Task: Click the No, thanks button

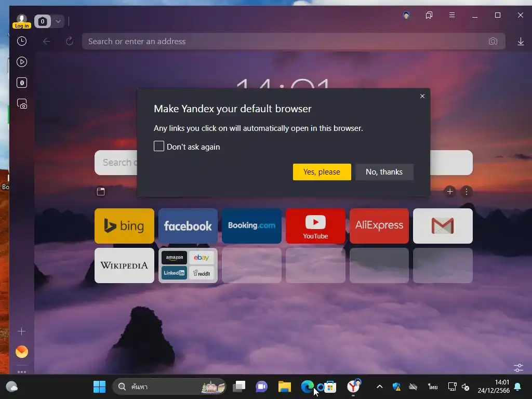Action: click(x=384, y=172)
